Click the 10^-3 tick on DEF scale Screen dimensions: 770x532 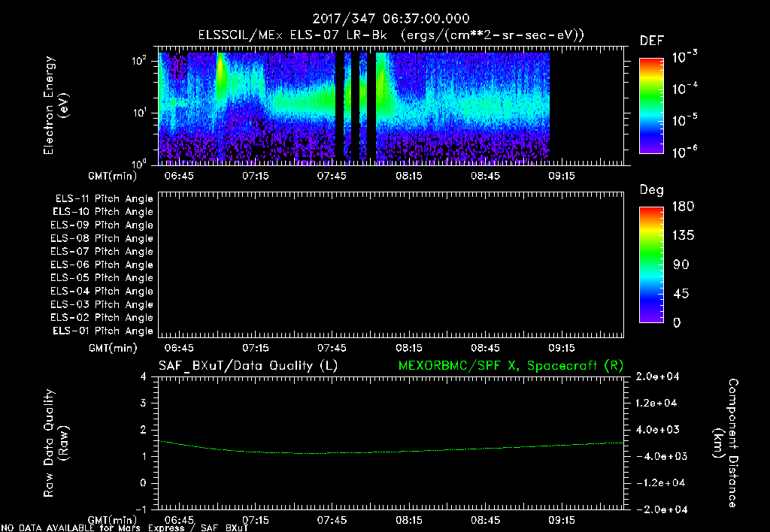coord(684,57)
